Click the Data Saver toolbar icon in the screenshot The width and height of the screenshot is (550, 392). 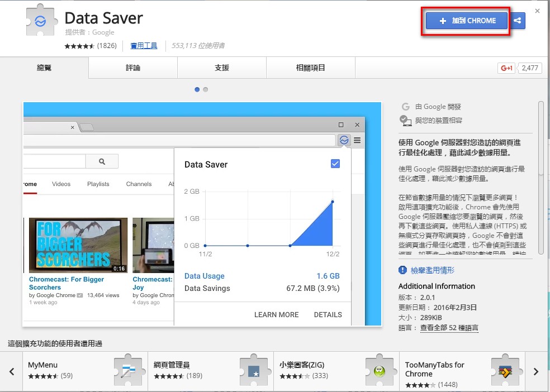tap(344, 140)
